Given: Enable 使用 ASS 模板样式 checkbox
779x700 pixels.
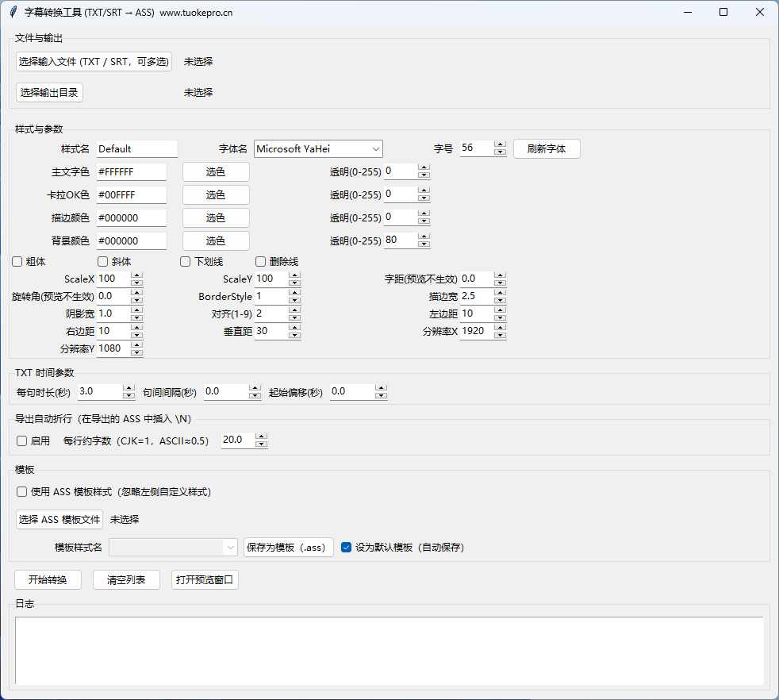Looking at the screenshot, I should [22, 491].
